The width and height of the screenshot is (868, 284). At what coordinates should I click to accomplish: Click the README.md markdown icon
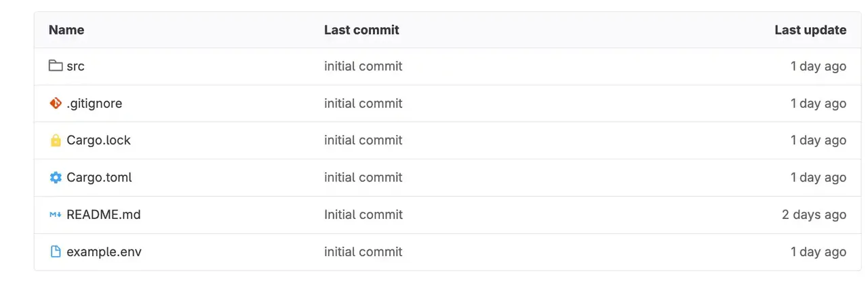(x=56, y=215)
